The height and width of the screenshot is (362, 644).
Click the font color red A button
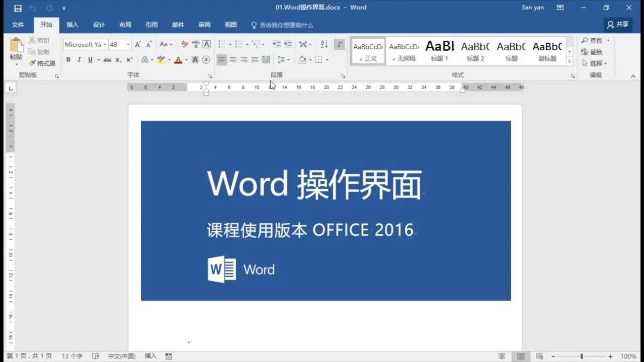coord(178,60)
